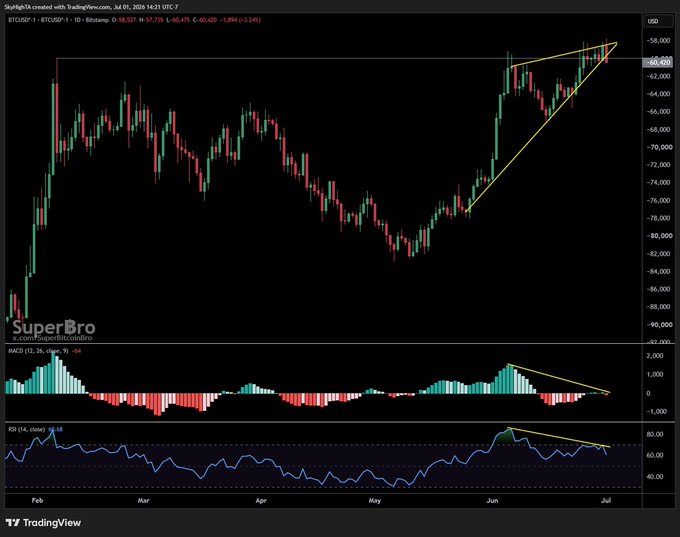Click the change value -1,894 (-3.24%)
Image resolution: width=680 pixels, height=537 pixels.
(x=240, y=20)
